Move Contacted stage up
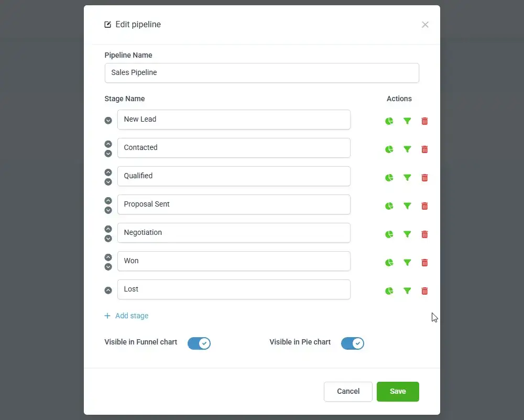Viewport: 524px width, 420px height. (108, 144)
